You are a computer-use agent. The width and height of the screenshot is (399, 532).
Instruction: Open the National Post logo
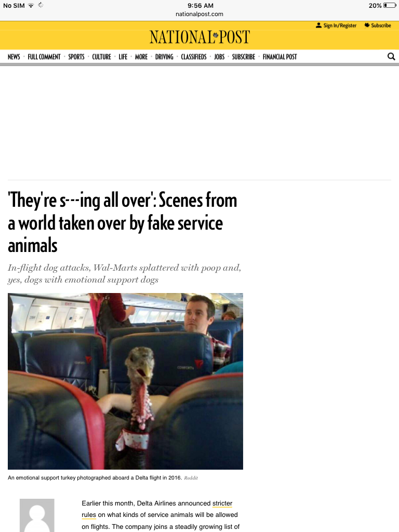199,37
